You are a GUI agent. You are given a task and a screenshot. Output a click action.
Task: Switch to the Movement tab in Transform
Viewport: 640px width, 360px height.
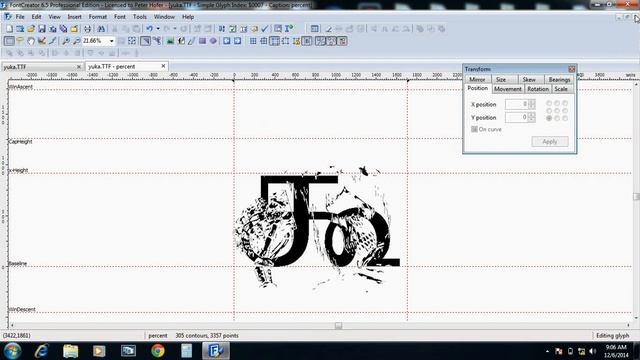pos(508,89)
